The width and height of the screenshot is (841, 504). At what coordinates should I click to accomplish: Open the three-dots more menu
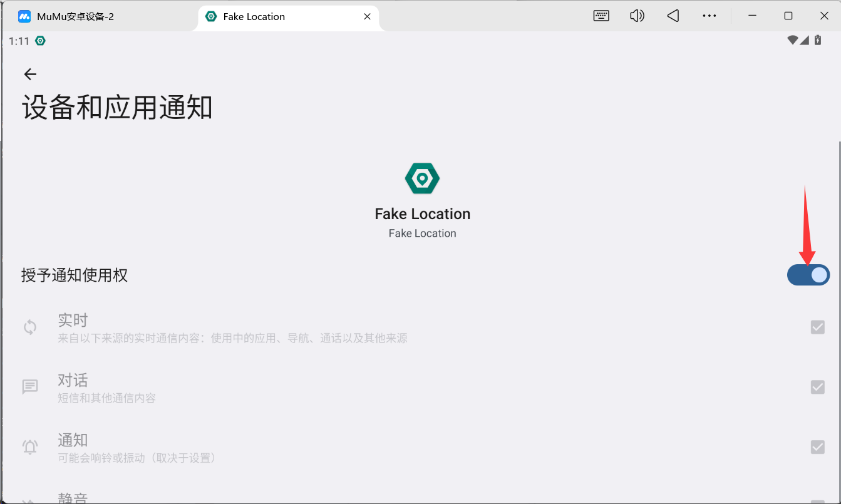[709, 16]
